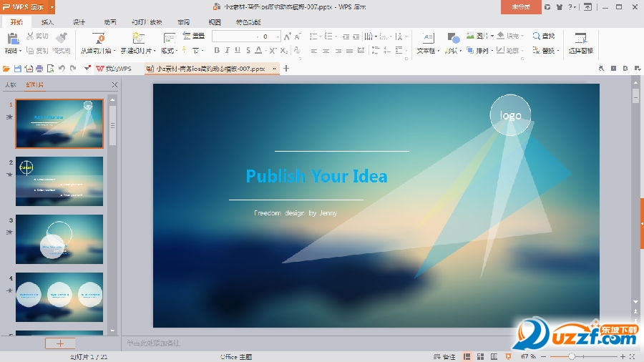The height and width of the screenshot is (362, 644).
Task: Click the New Slide icon
Action: (x=138, y=39)
